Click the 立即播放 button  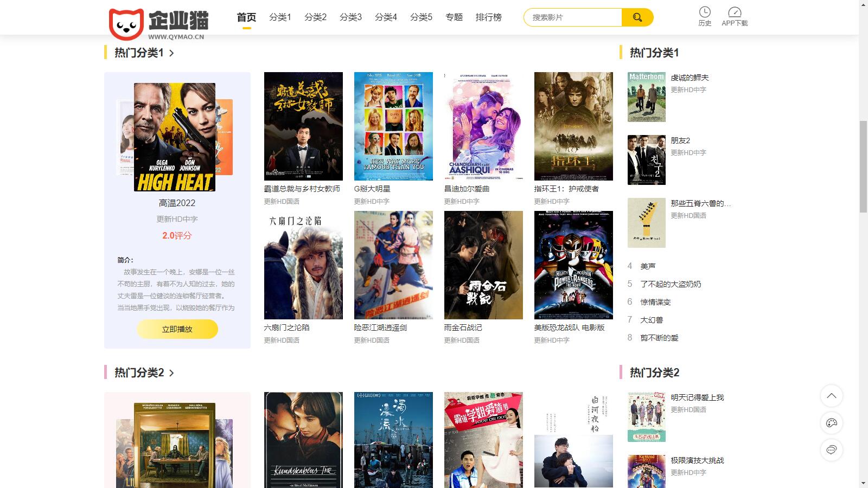point(177,329)
